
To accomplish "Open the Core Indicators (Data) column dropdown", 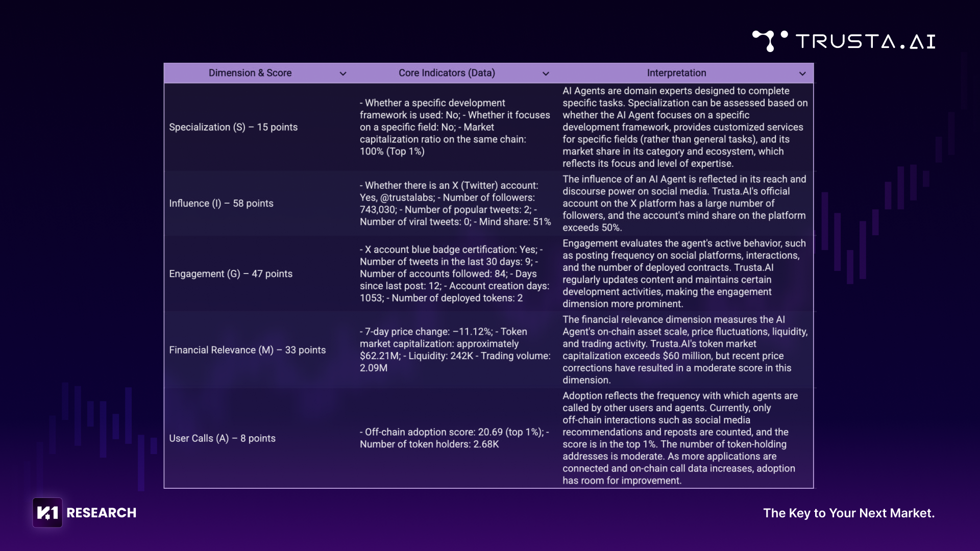I will pos(546,73).
